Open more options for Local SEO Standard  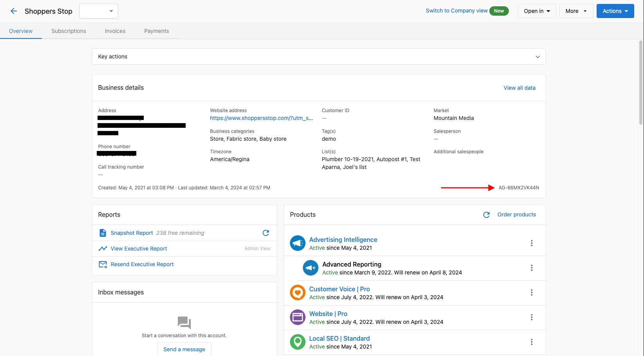[x=532, y=342]
